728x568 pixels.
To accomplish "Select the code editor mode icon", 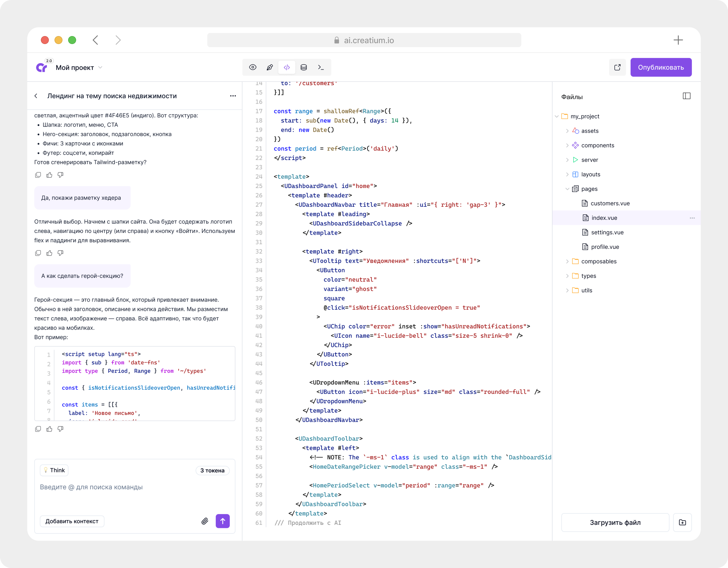I will [x=287, y=67].
